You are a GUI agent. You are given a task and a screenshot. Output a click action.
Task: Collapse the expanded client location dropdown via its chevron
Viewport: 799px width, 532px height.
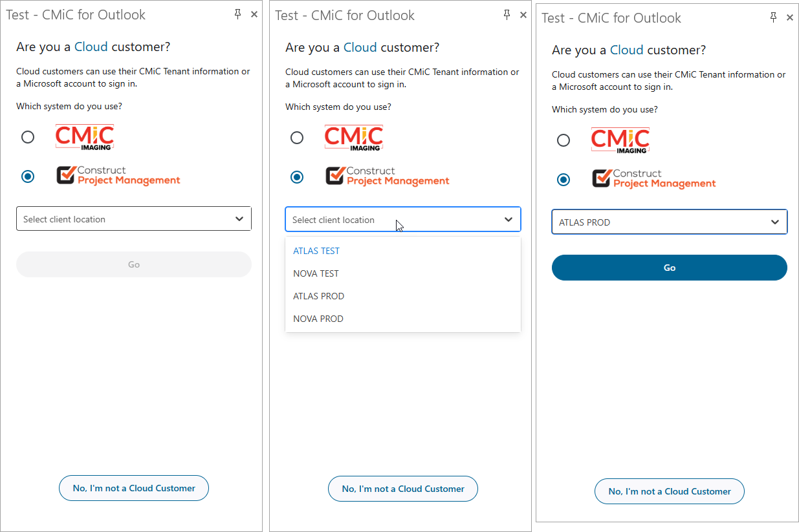click(509, 220)
